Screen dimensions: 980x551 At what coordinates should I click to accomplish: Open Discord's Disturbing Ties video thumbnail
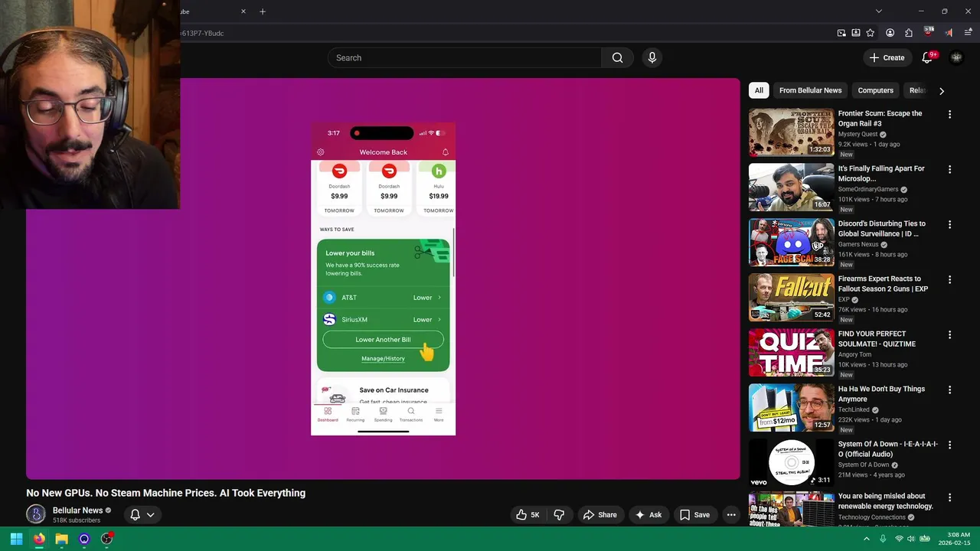pos(792,243)
